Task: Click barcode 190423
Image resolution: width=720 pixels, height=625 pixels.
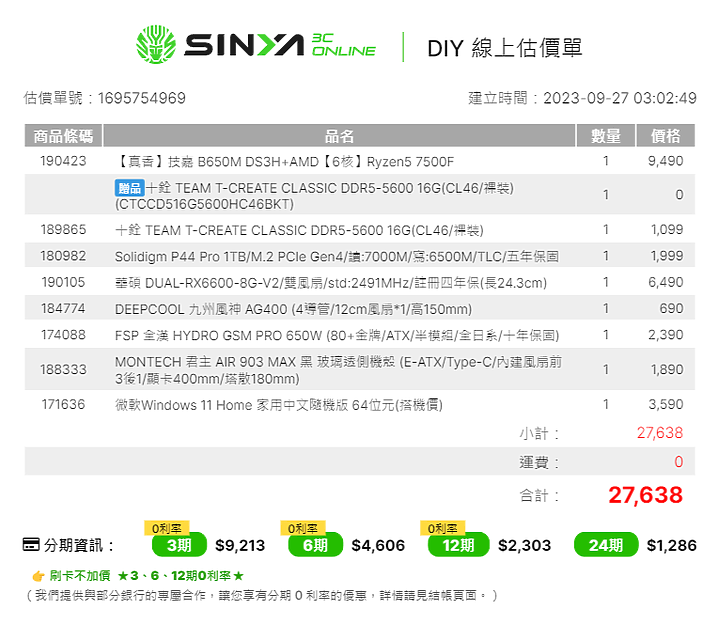Action: [x=63, y=161]
